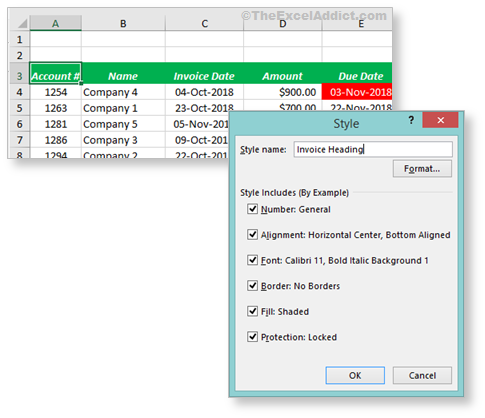Open the Format... button in Style dialog
The height and width of the screenshot is (418, 485).
coord(422,169)
